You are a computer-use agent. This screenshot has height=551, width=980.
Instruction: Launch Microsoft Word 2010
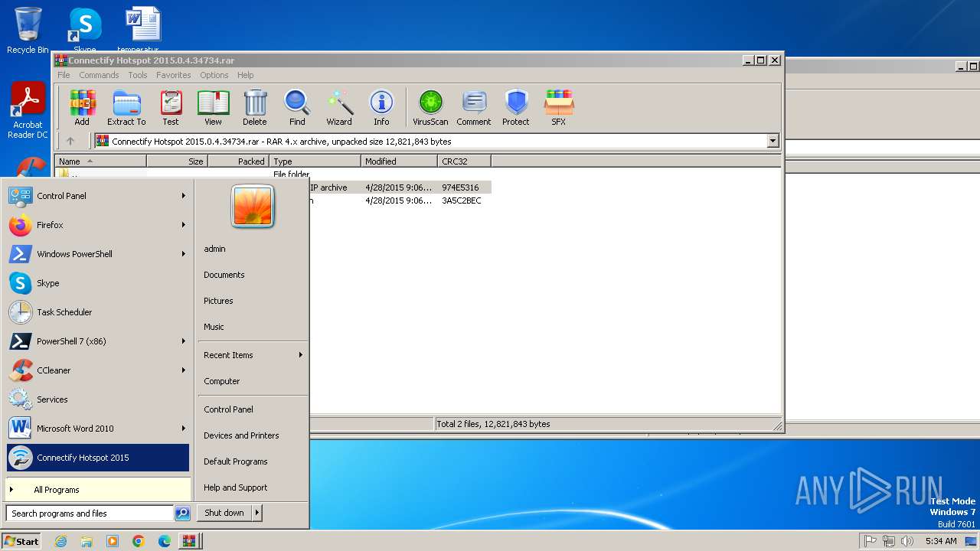tap(98, 429)
